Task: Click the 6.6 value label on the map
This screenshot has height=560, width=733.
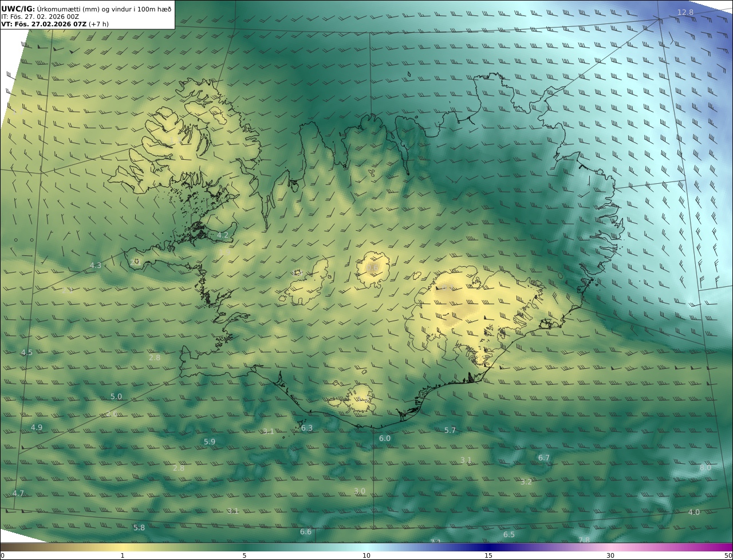Action: 306,532
